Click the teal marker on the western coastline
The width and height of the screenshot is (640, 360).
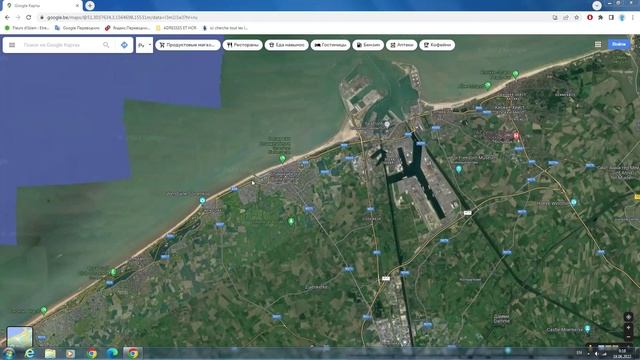202,200
